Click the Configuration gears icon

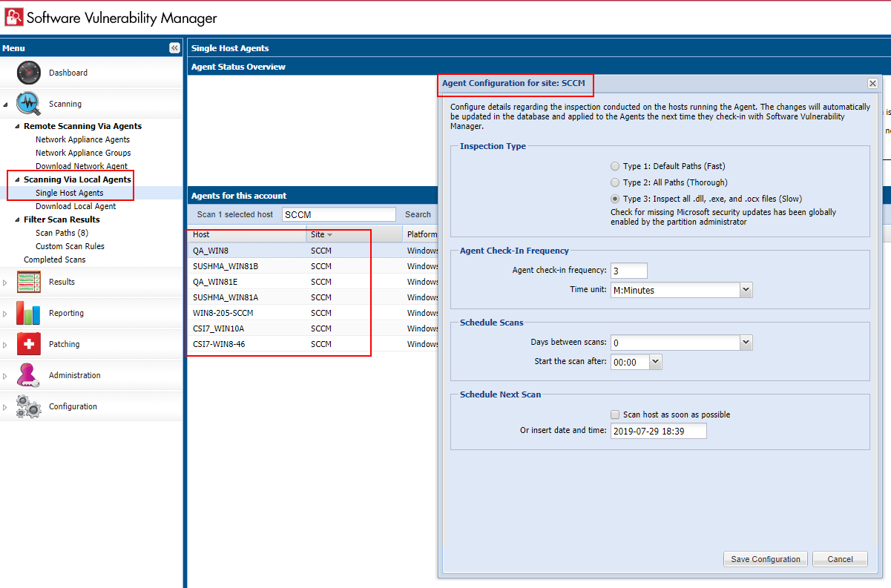(28, 406)
